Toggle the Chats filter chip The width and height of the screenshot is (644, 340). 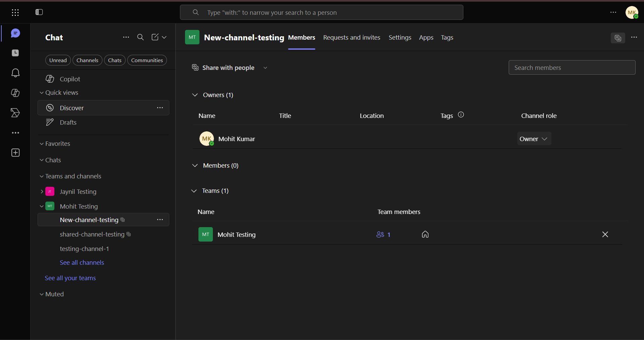click(x=115, y=60)
